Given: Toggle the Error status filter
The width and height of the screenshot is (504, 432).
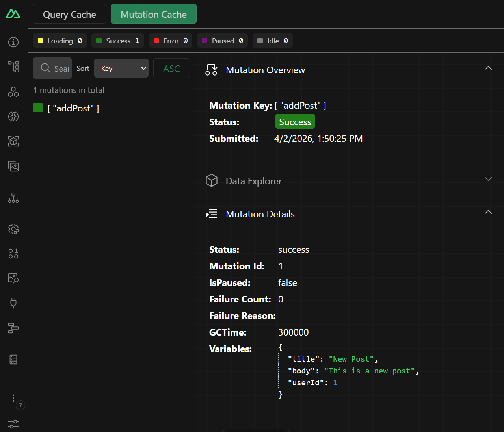Looking at the screenshot, I should tap(171, 41).
